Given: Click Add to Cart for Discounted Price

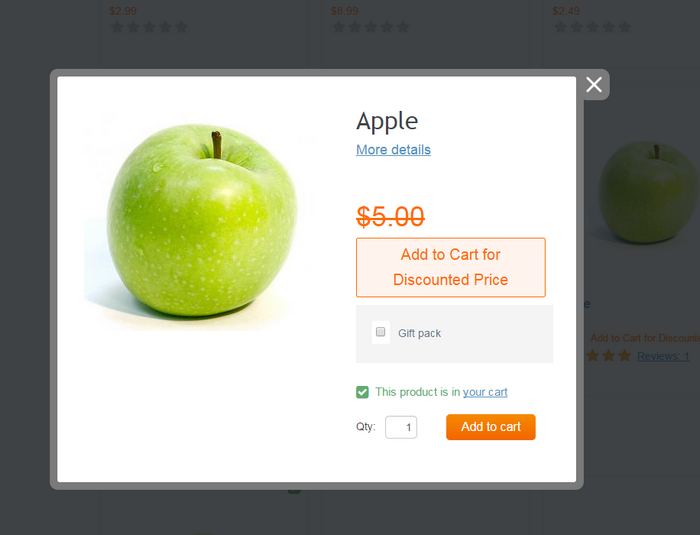Looking at the screenshot, I should pos(451,267).
